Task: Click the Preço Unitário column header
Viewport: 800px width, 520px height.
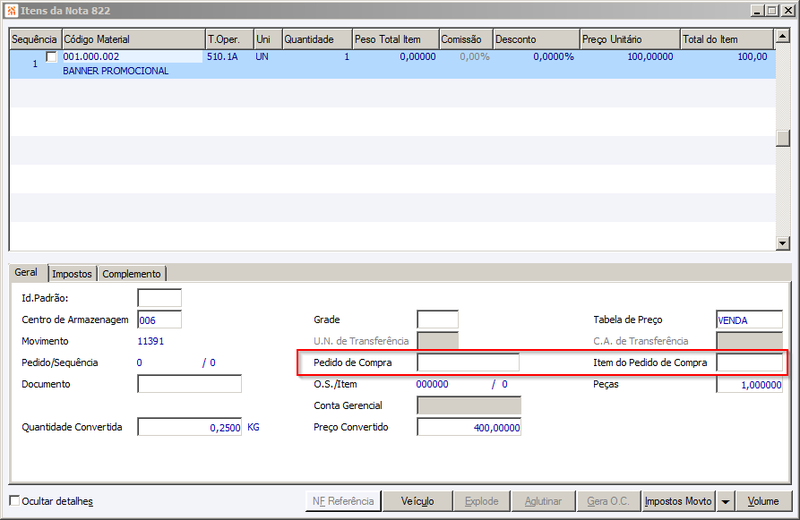Action: (630, 39)
